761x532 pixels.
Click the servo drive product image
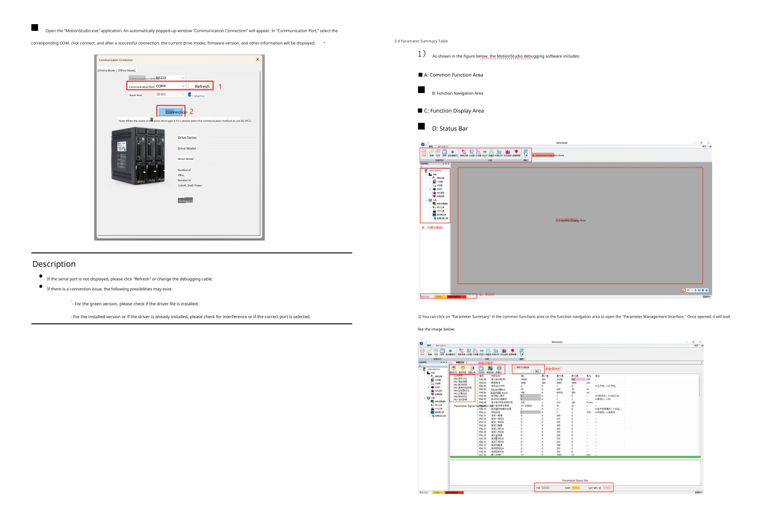click(138, 156)
